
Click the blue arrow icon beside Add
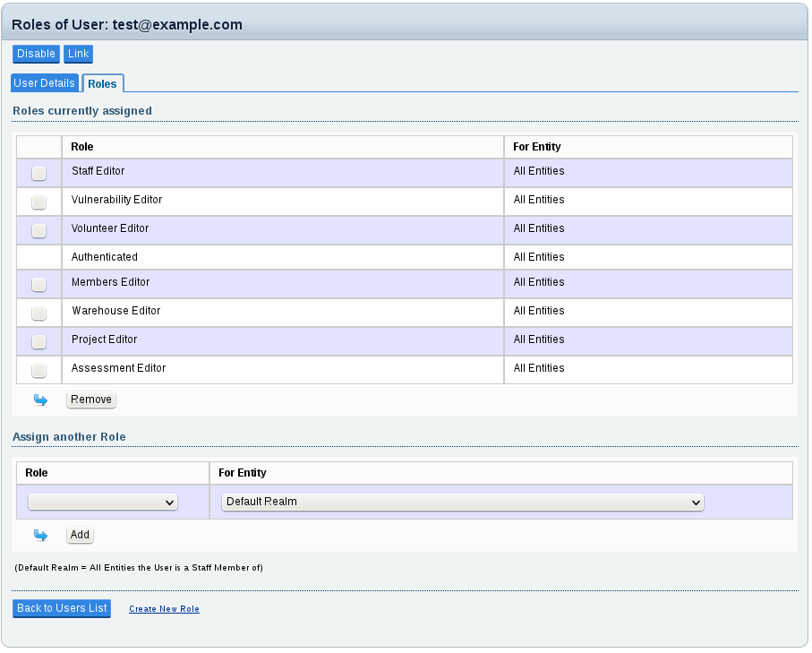tap(39, 536)
